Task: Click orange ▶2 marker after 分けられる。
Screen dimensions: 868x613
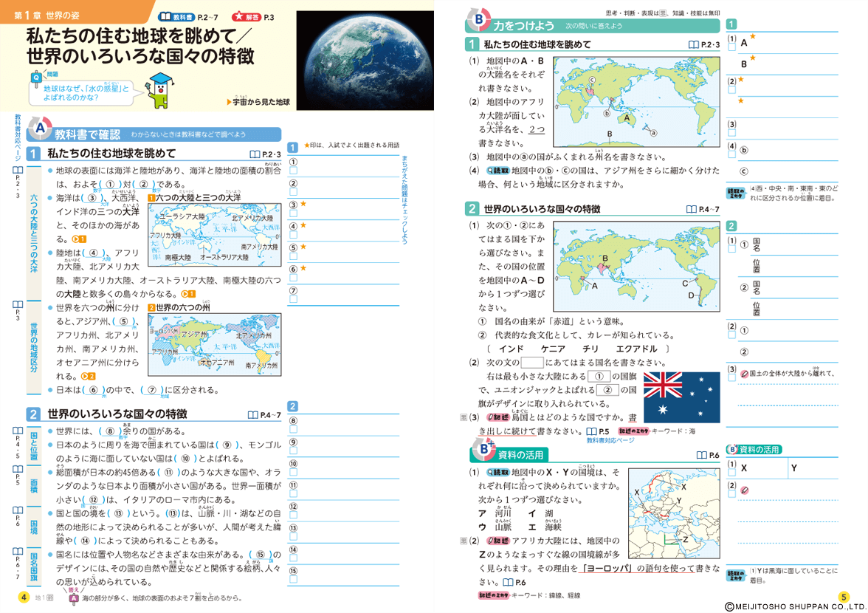Action: coord(88,376)
